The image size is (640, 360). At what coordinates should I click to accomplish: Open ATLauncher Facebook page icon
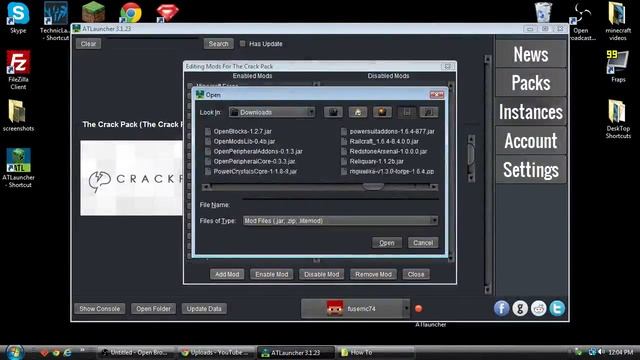(x=502, y=309)
